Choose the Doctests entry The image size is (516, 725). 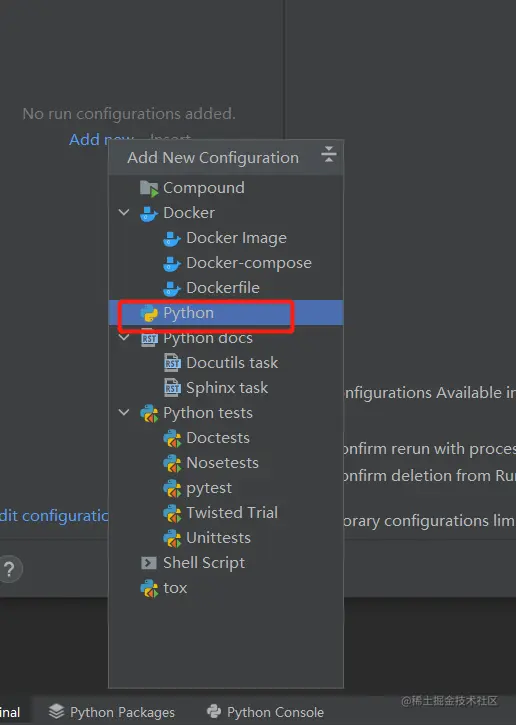pyautogui.click(x=226, y=438)
